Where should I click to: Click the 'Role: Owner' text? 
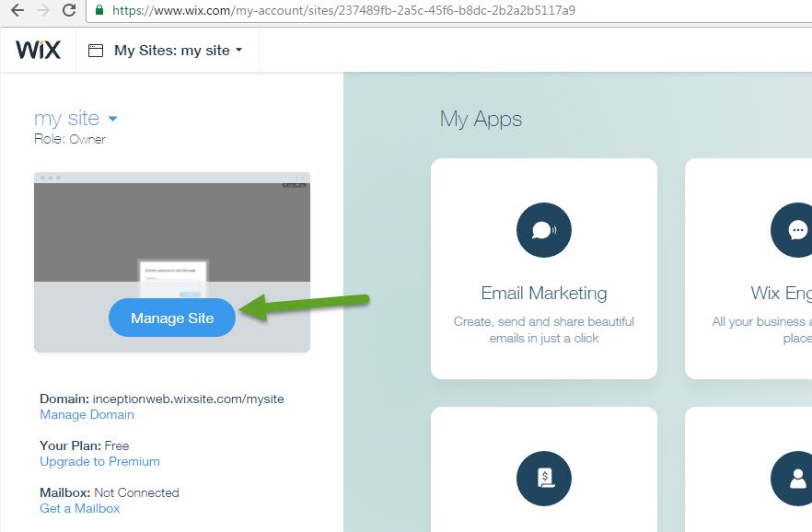pyautogui.click(x=70, y=139)
